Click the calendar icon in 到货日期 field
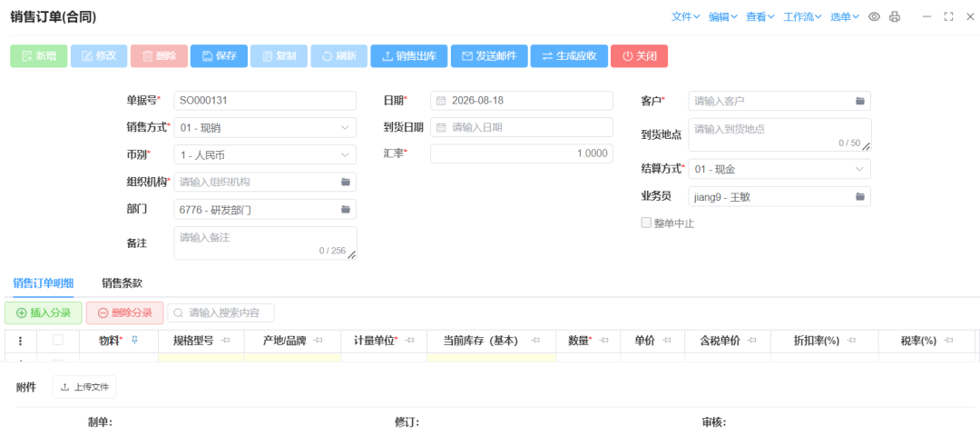 click(x=441, y=127)
